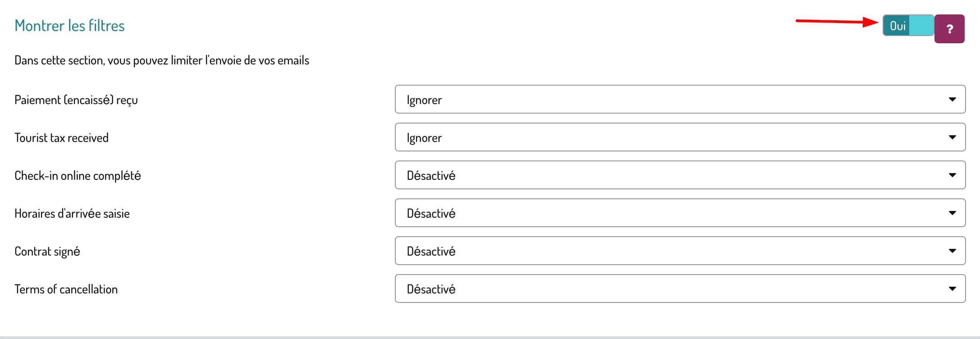Click the 'Tourist tax received' label
This screenshot has height=339, width=980.
[x=61, y=138]
